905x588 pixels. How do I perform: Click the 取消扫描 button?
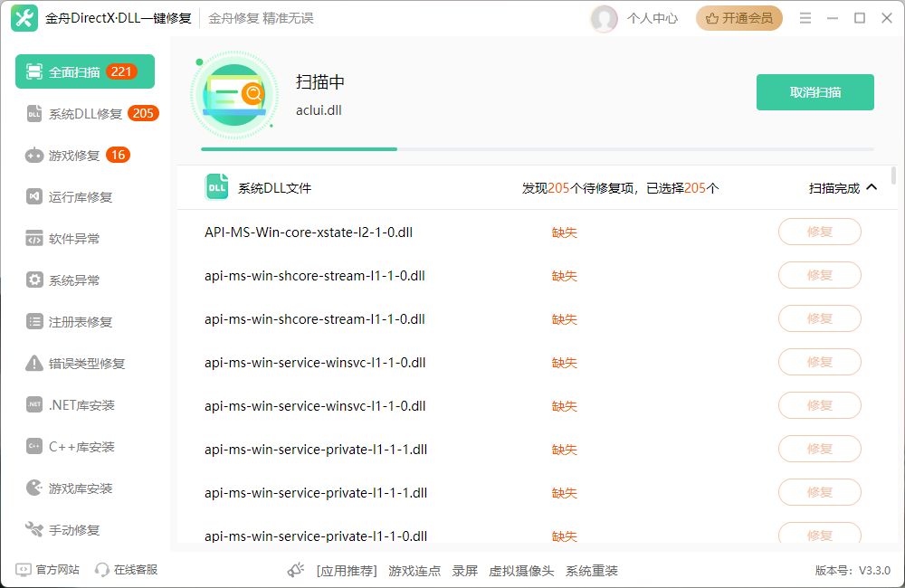[815, 92]
